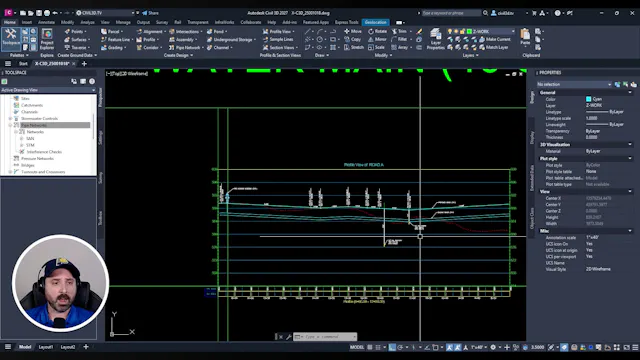Click the search magnifier icon in title bar
This screenshot has height=360, width=640.
pos(485,13)
